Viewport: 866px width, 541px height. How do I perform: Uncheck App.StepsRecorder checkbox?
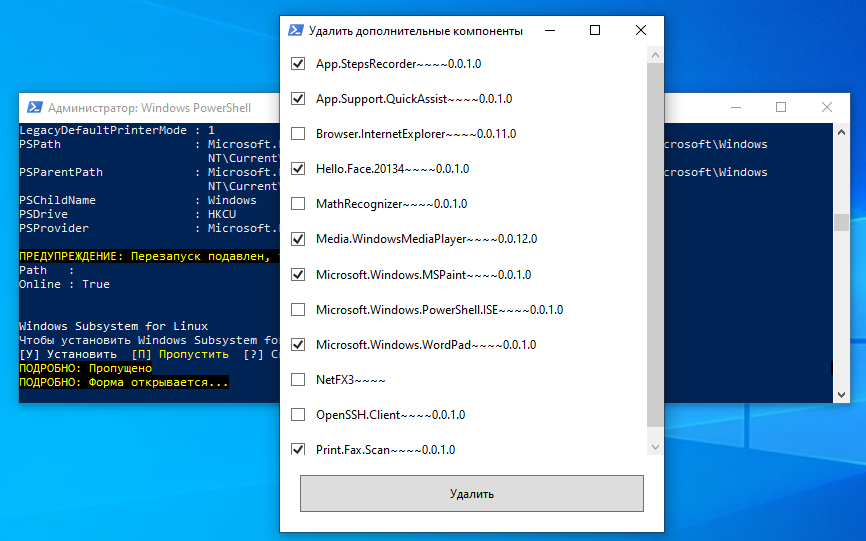tap(298, 63)
